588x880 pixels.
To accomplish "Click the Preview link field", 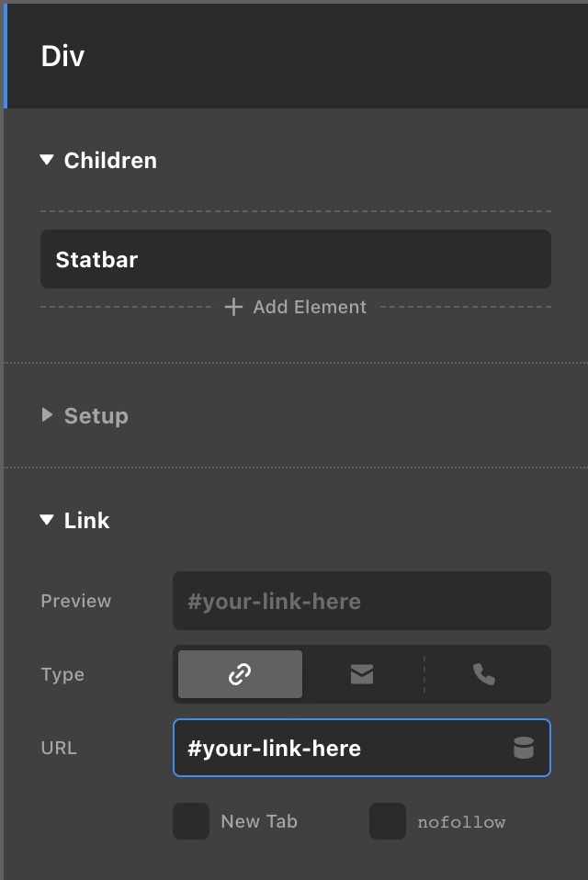I will 362,601.
